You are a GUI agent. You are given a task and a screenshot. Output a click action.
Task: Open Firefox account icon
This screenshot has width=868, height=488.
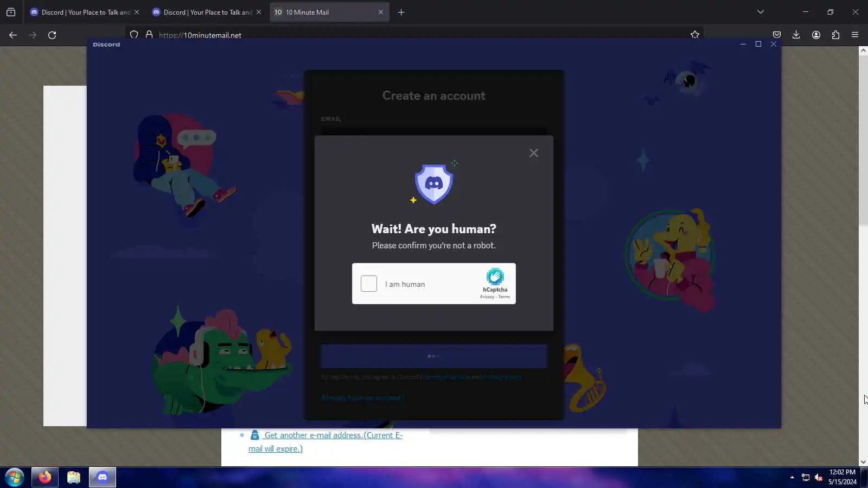(x=816, y=35)
